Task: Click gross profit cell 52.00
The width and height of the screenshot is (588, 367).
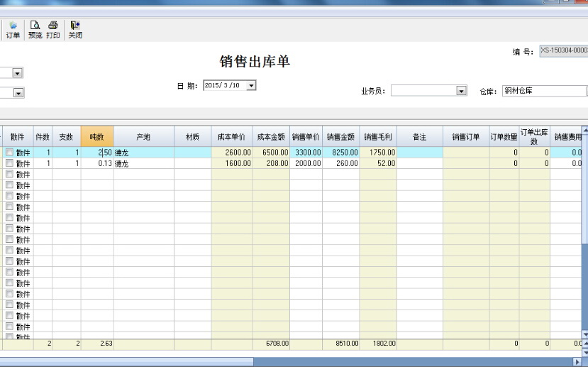Action: tap(378, 163)
